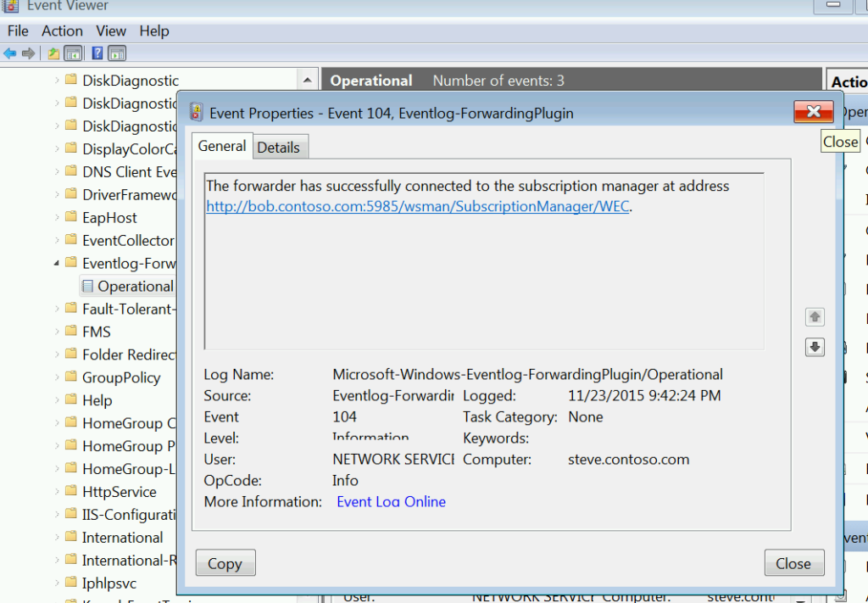The image size is (868, 603).
Task: Select DNS Client Eve tree item
Action: coord(129,172)
